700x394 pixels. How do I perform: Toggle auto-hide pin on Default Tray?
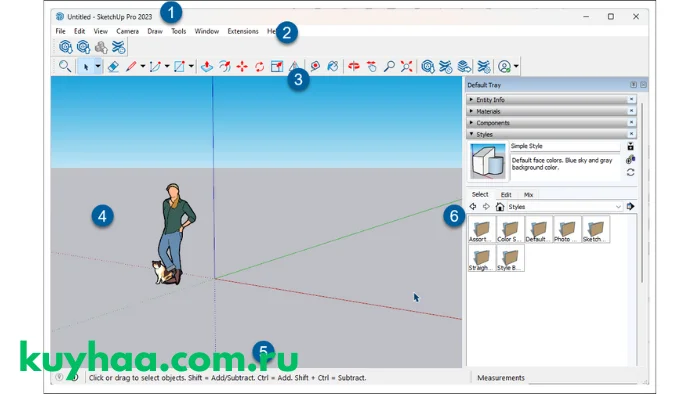coord(633,85)
